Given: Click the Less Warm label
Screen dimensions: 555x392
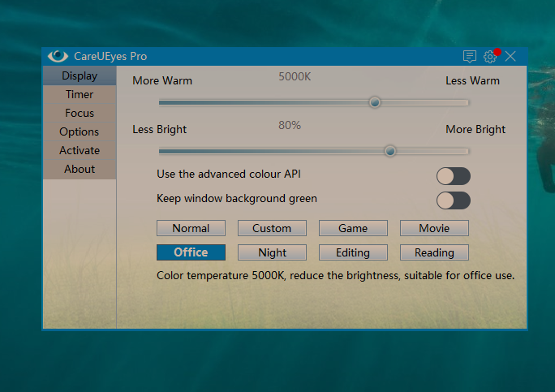Looking at the screenshot, I should (472, 80).
